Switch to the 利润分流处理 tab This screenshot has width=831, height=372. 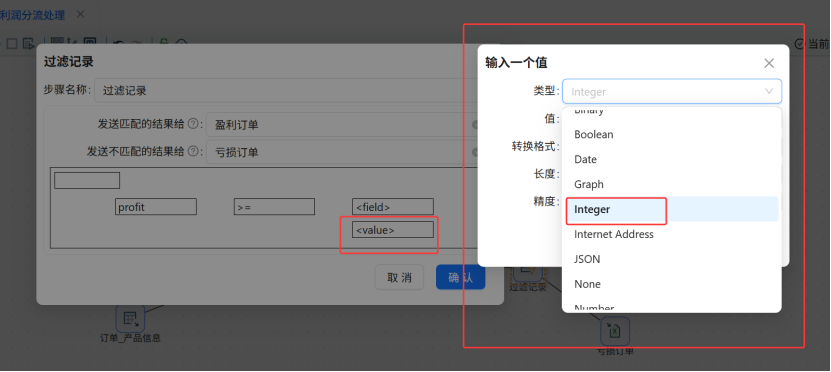[32, 15]
